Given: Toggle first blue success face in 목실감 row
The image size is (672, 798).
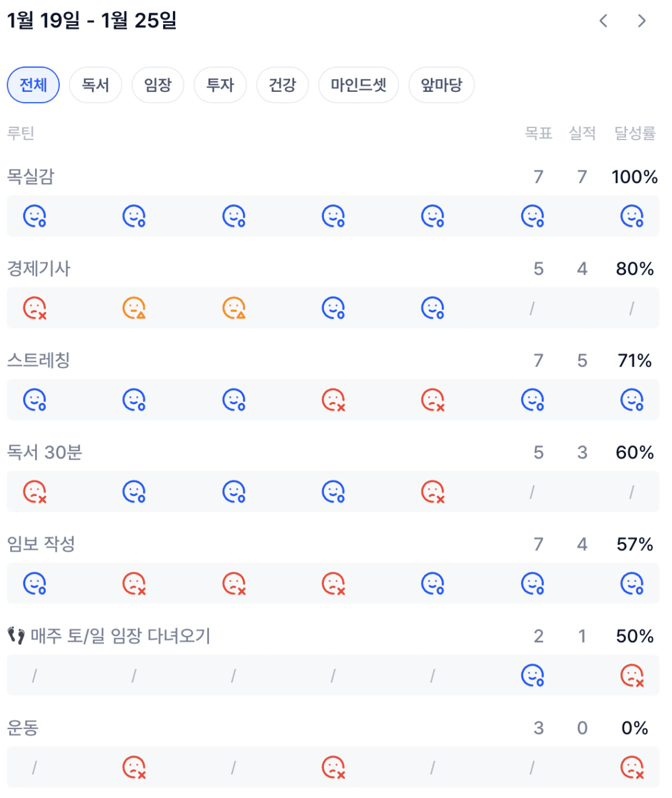Looking at the screenshot, I should [34, 216].
